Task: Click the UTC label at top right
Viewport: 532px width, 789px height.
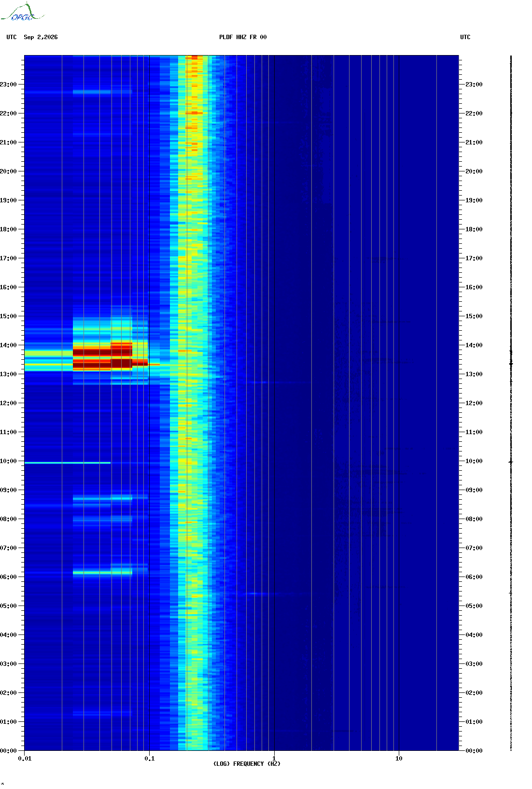Action: click(465, 37)
